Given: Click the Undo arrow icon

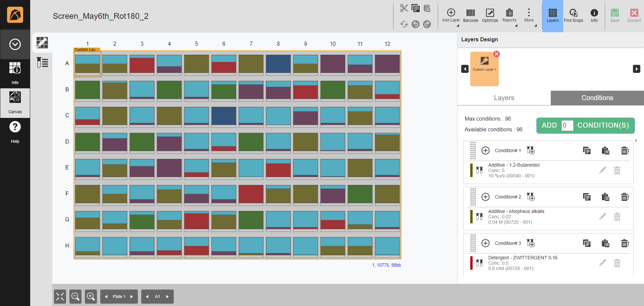Looking at the screenshot, I should 416,24.
